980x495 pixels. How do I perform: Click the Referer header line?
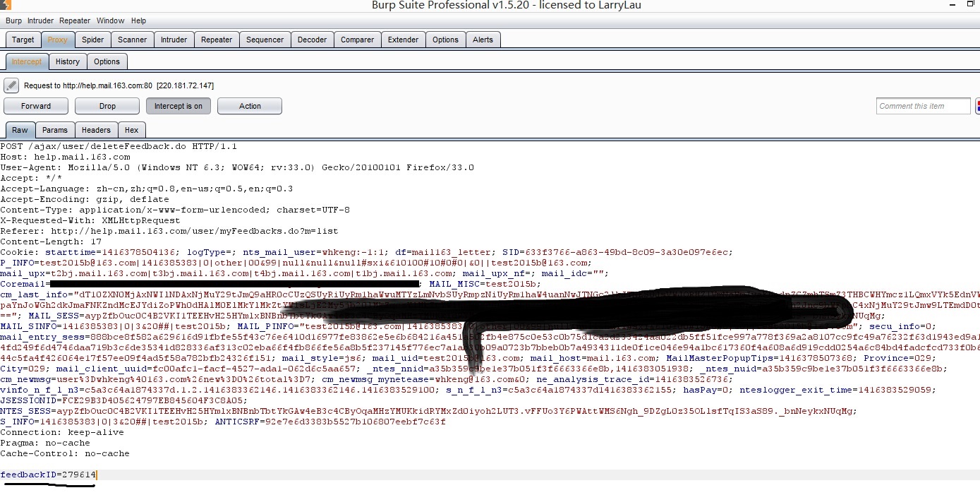point(169,231)
